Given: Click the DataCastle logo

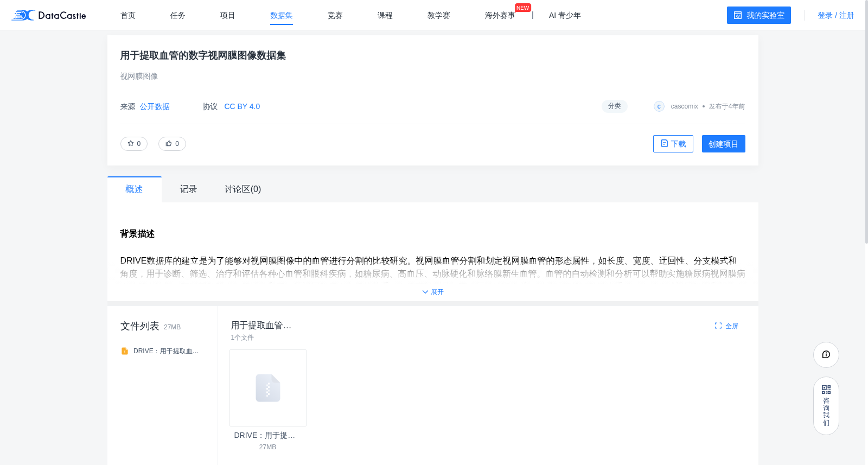Looking at the screenshot, I should (x=49, y=15).
